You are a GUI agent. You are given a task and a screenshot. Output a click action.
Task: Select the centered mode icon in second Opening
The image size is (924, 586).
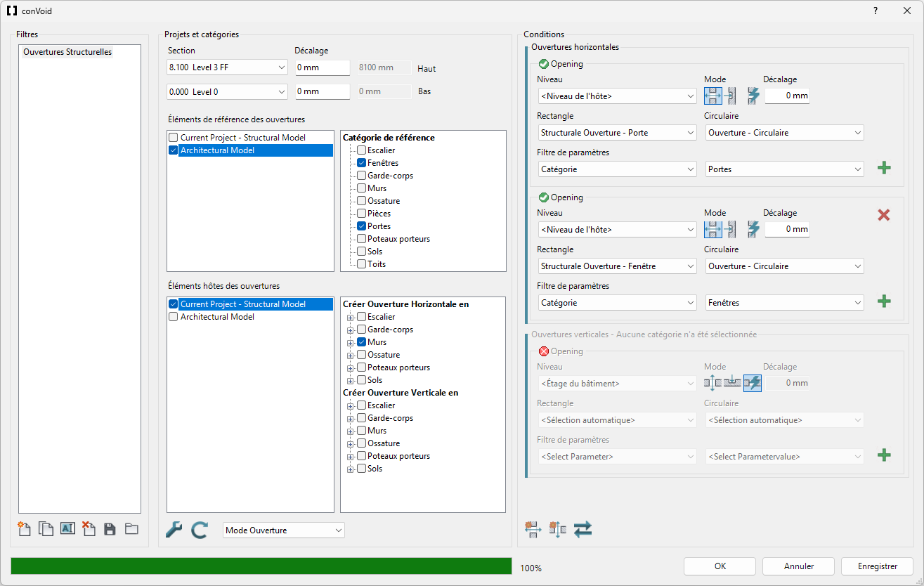(x=713, y=228)
